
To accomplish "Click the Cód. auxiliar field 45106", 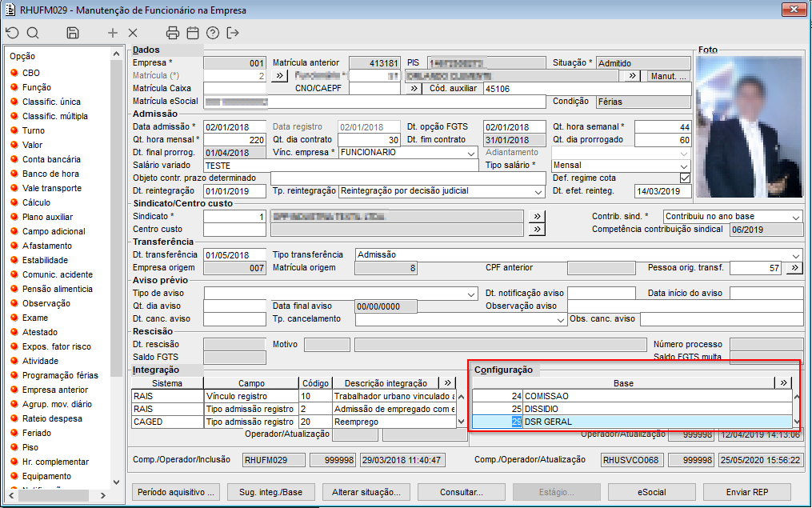I will pos(587,89).
